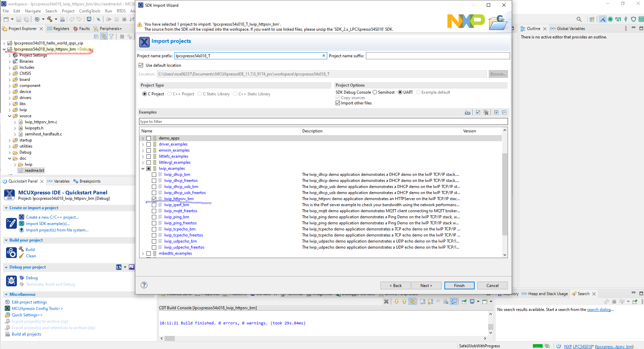Click the Finish button
Image resolution: width=644 pixels, height=349 pixels.
click(x=459, y=285)
